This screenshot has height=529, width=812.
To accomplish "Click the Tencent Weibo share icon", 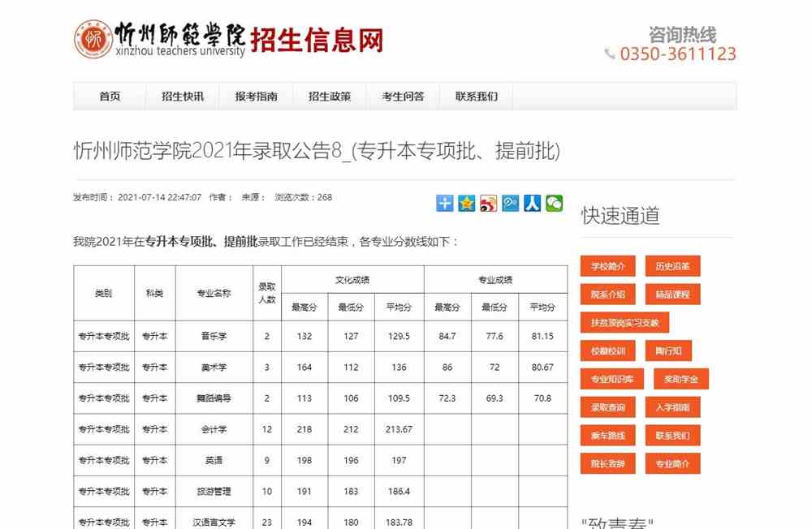I will coord(510,203).
